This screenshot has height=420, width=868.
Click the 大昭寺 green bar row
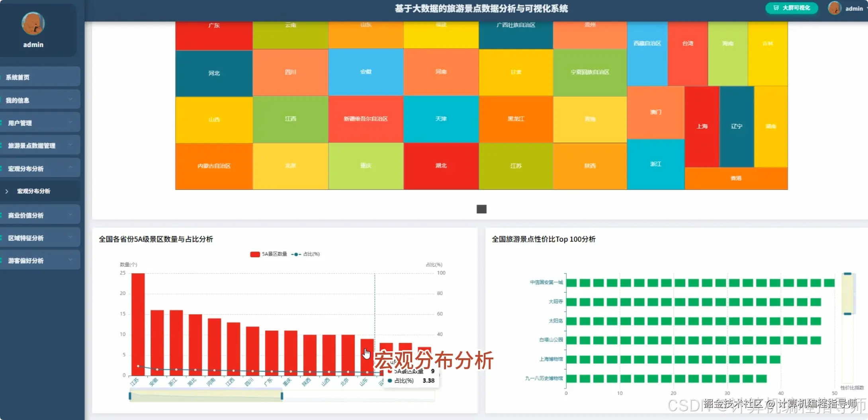[693, 302]
